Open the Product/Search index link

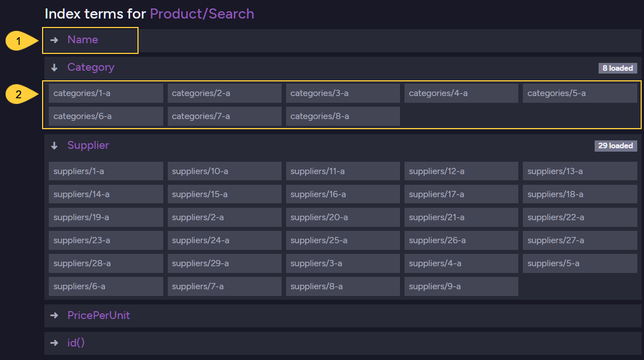tap(202, 14)
